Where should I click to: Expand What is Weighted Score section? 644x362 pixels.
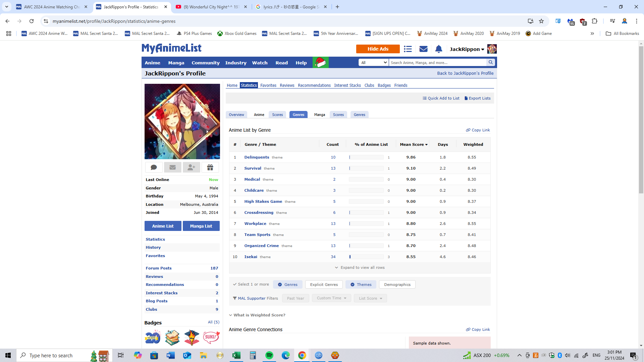[257, 315]
